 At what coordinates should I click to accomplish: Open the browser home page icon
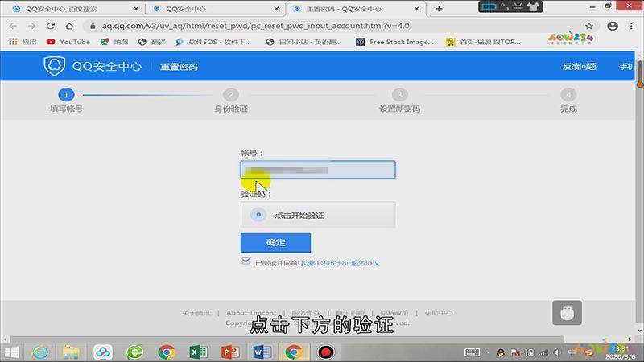tap(69, 26)
